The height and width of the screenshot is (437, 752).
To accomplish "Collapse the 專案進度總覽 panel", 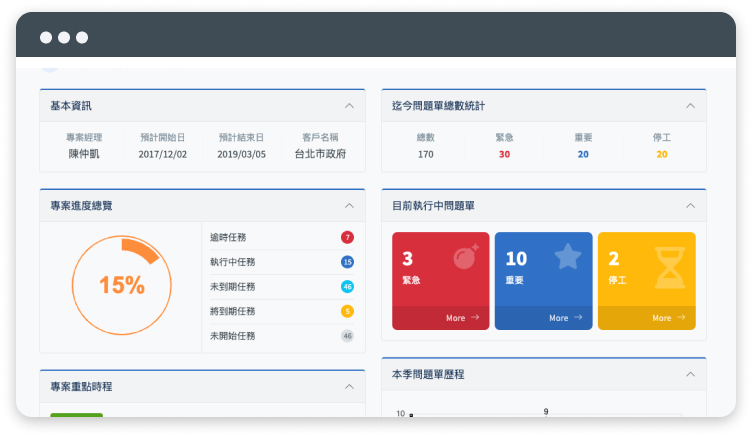I will pyautogui.click(x=349, y=205).
